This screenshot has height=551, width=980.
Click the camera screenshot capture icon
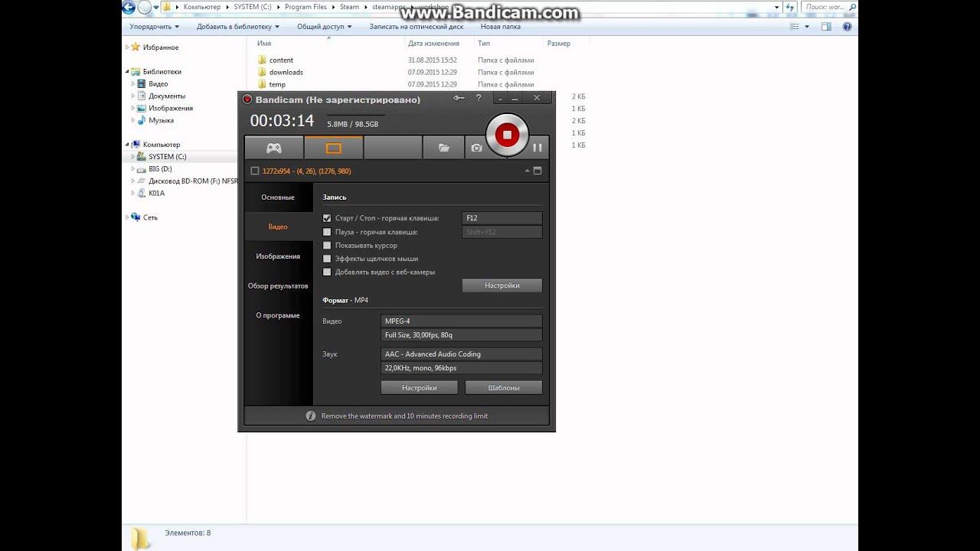tap(477, 148)
